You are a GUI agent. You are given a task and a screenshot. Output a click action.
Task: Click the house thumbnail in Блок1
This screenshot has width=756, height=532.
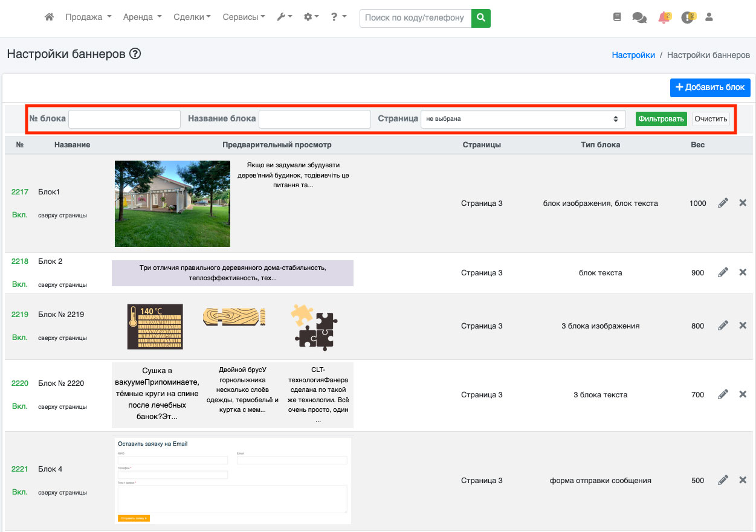point(172,204)
